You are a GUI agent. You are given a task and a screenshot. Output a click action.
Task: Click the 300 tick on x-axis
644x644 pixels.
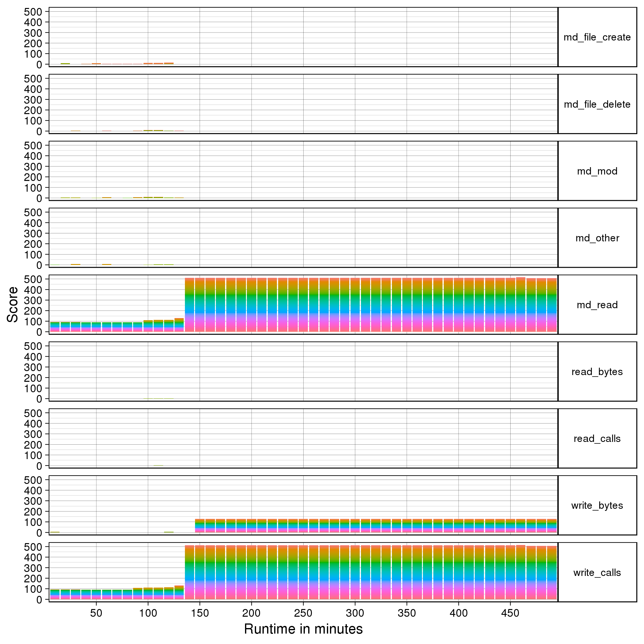click(355, 613)
